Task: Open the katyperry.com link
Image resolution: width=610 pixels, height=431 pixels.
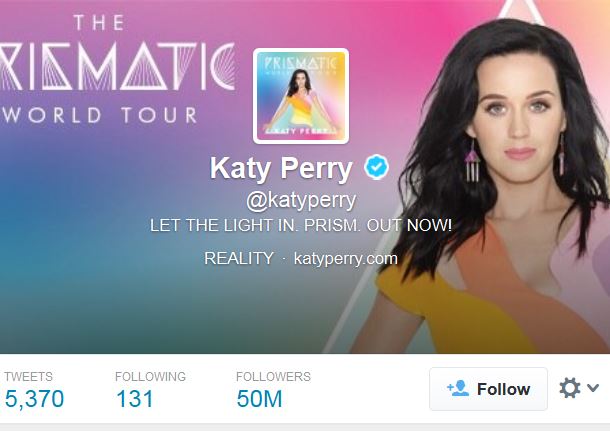Action: coord(345,258)
